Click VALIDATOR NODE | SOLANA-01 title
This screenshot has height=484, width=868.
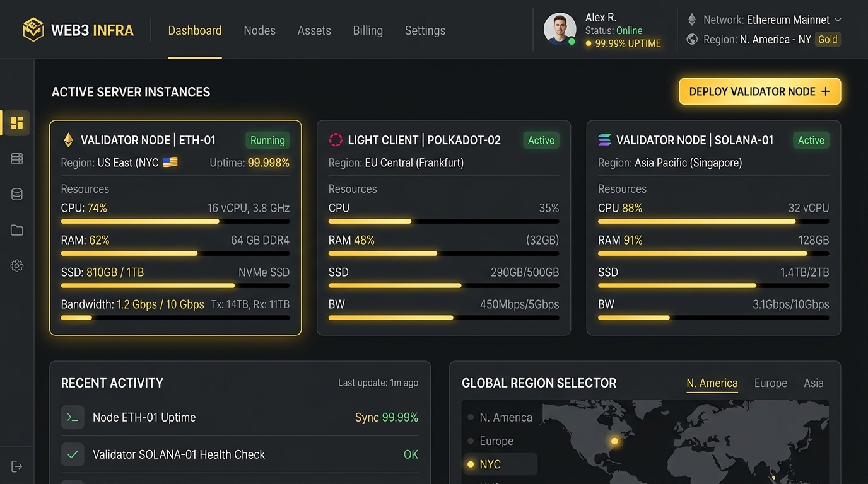(x=695, y=140)
